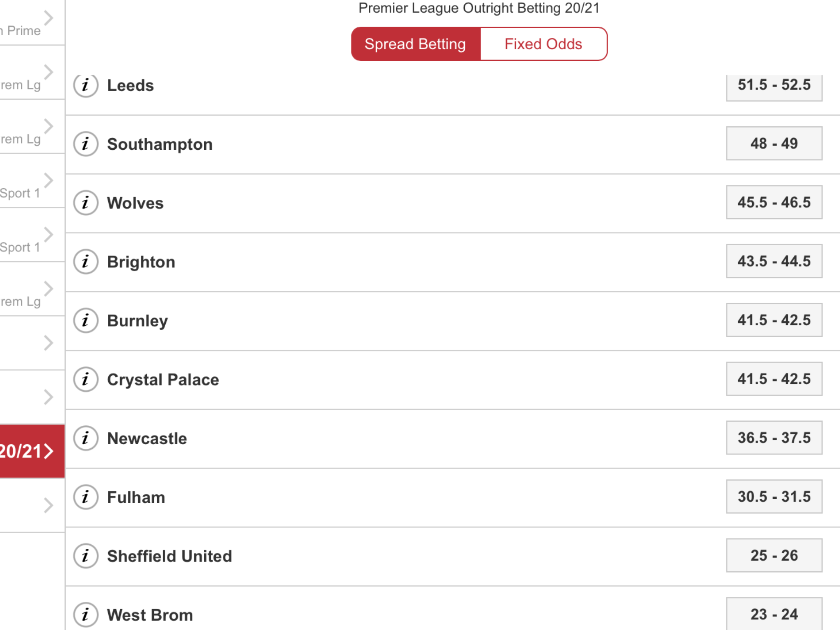View Crystal Palace info icon
The width and height of the screenshot is (840, 630).
86,379
